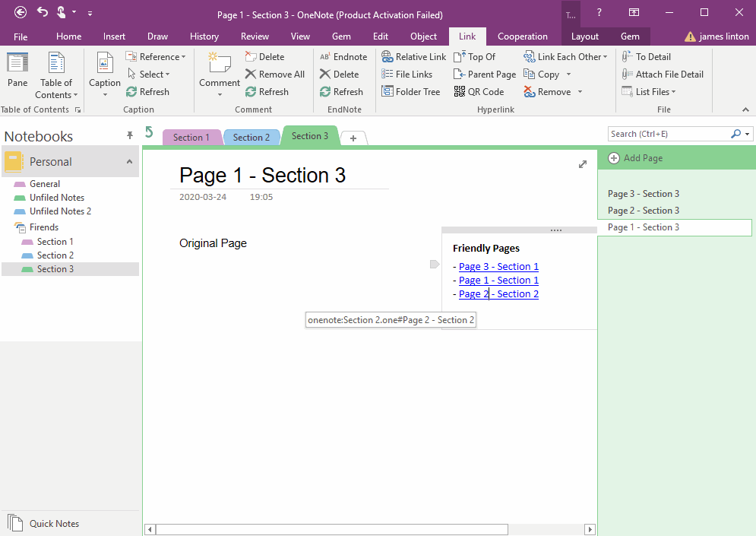Switch to the Home ribbon tab
This screenshot has width=756, height=536.
pos(69,36)
